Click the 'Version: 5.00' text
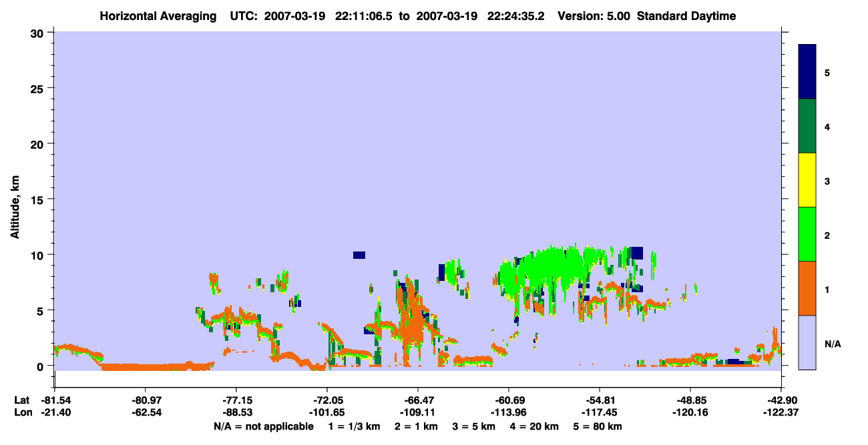 595,16
